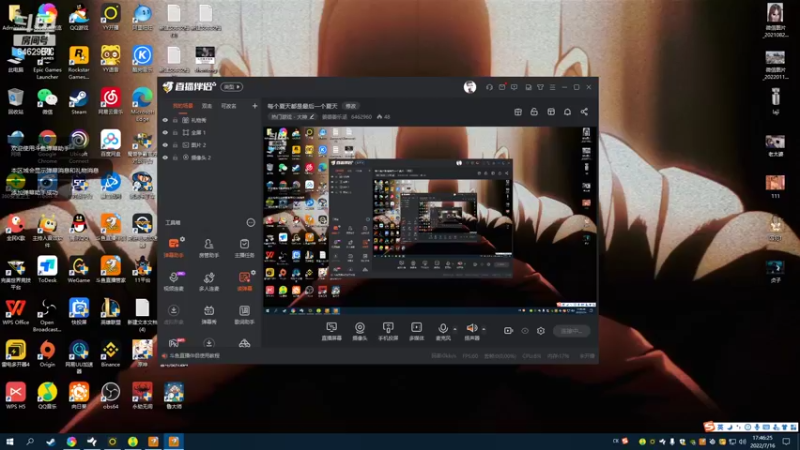The height and width of the screenshot is (450, 800).
Task: Expand the toolbox more-options circle button
Action: (251, 222)
